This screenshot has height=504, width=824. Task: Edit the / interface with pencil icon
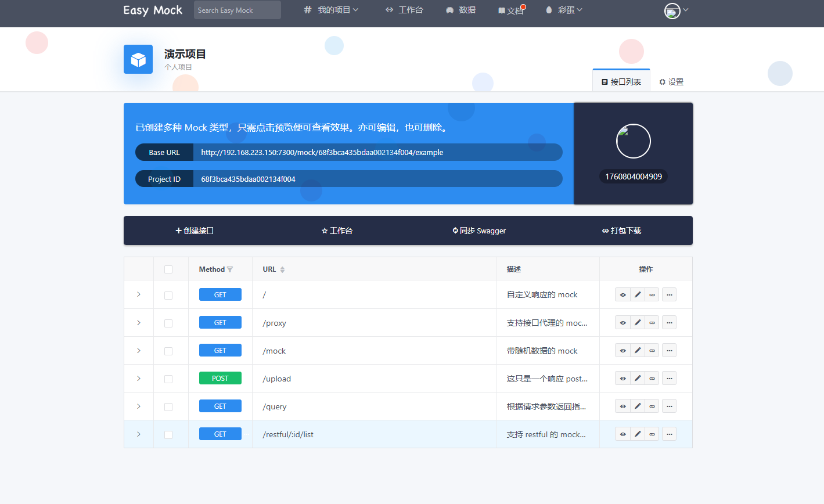point(638,295)
